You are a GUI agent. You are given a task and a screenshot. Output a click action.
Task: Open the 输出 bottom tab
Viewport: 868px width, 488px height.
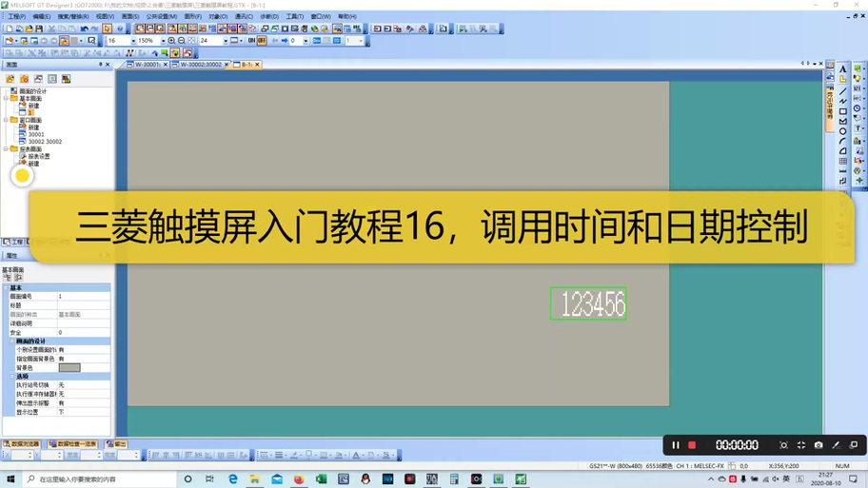point(117,443)
